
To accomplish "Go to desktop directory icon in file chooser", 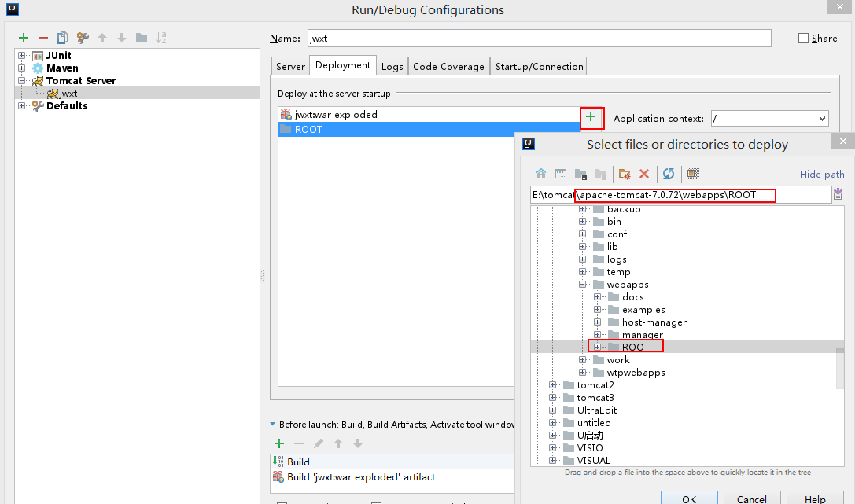I will point(561,174).
